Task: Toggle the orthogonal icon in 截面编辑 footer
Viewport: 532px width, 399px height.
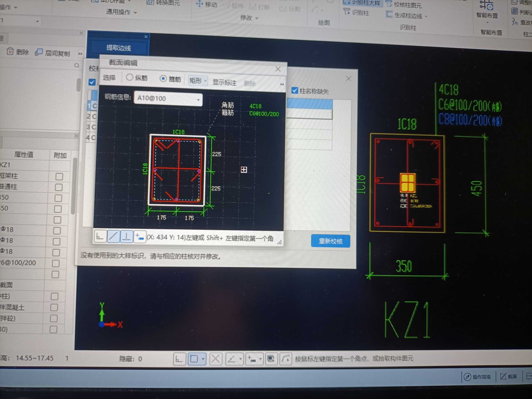Action: 100,236
